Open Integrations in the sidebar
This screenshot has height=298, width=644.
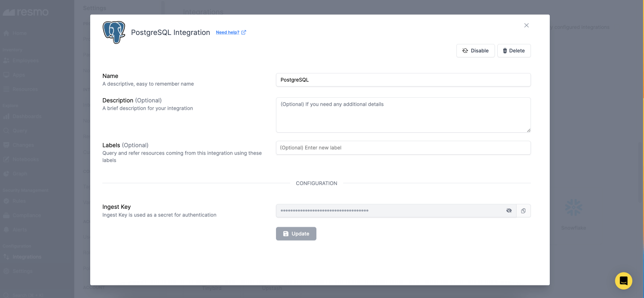(x=27, y=257)
